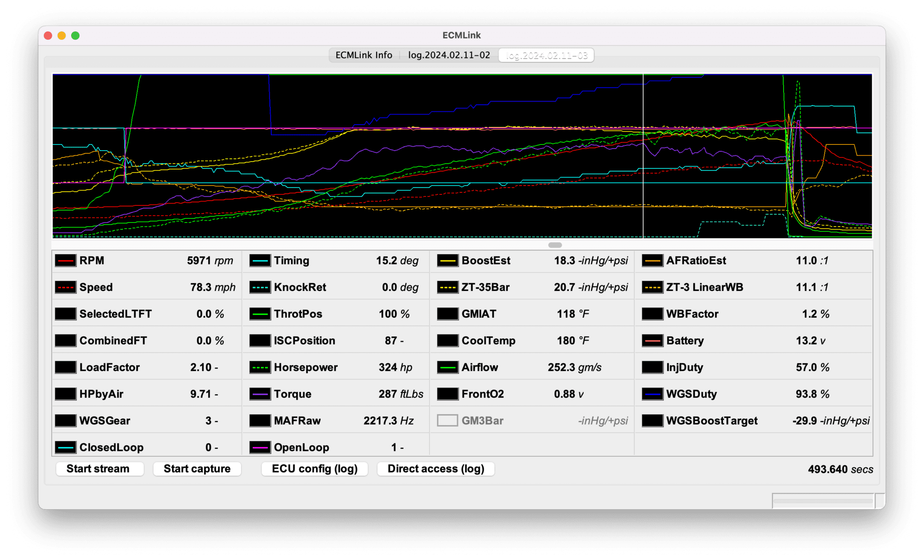Click the white cursor line in graph
This screenshot has width=924, height=560.
[x=643, y=156]
